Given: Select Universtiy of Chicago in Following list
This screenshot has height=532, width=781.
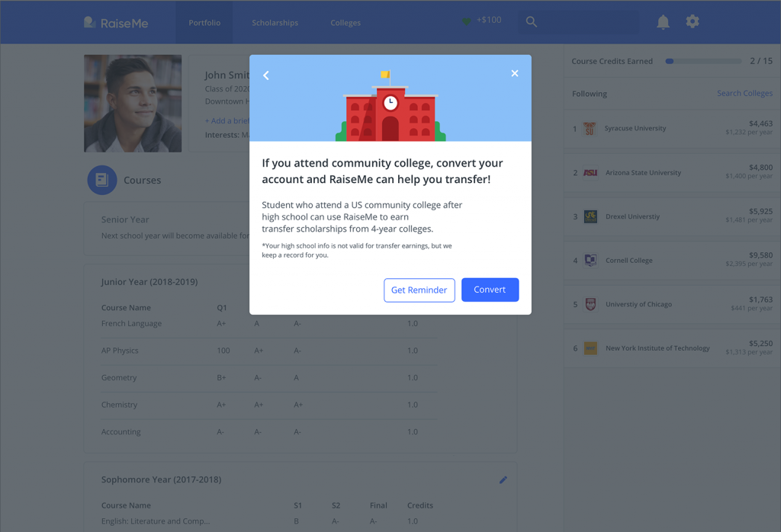Looking at the screenshot, I should click(638, 304).
